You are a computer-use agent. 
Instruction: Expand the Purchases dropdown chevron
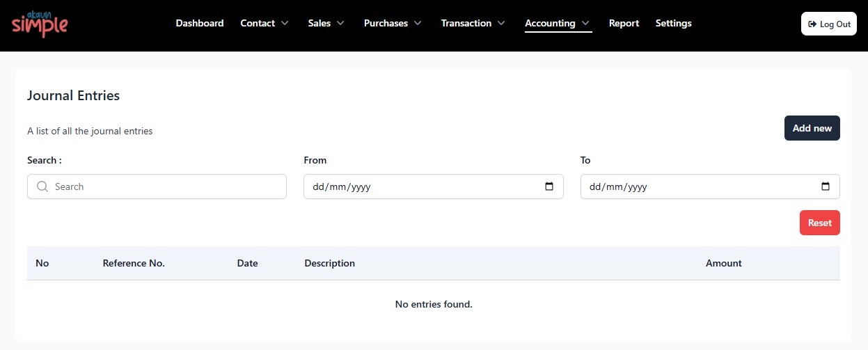pos(418,23)
